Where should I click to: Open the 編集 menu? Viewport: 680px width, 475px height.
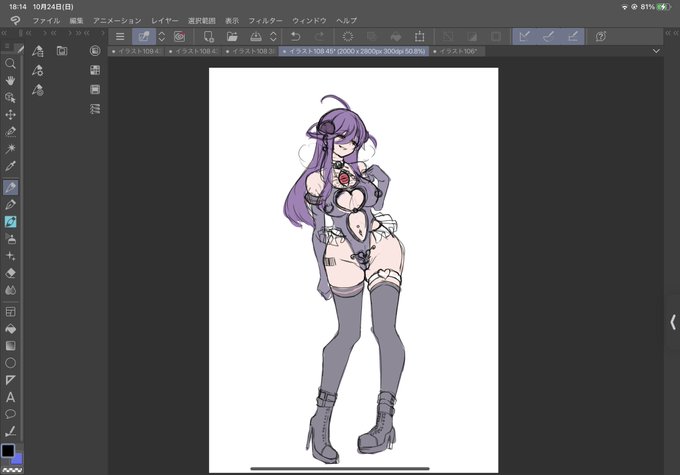(x=76, y=20)
